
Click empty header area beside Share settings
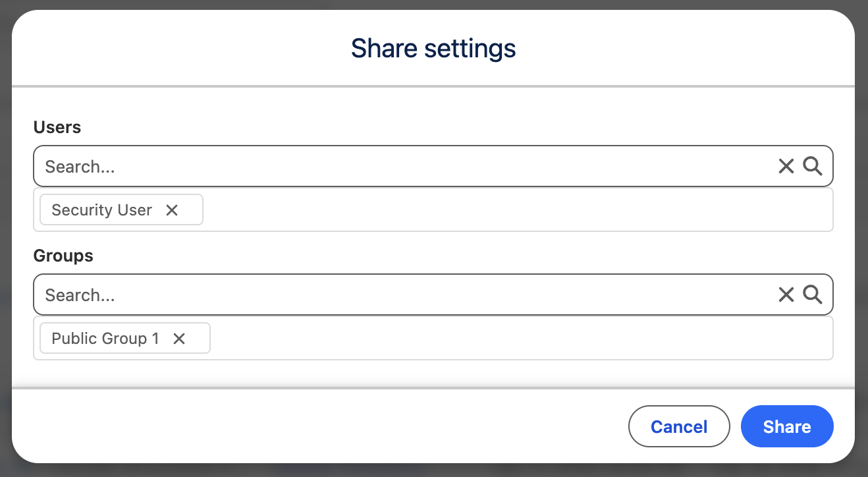coord(692,49)
